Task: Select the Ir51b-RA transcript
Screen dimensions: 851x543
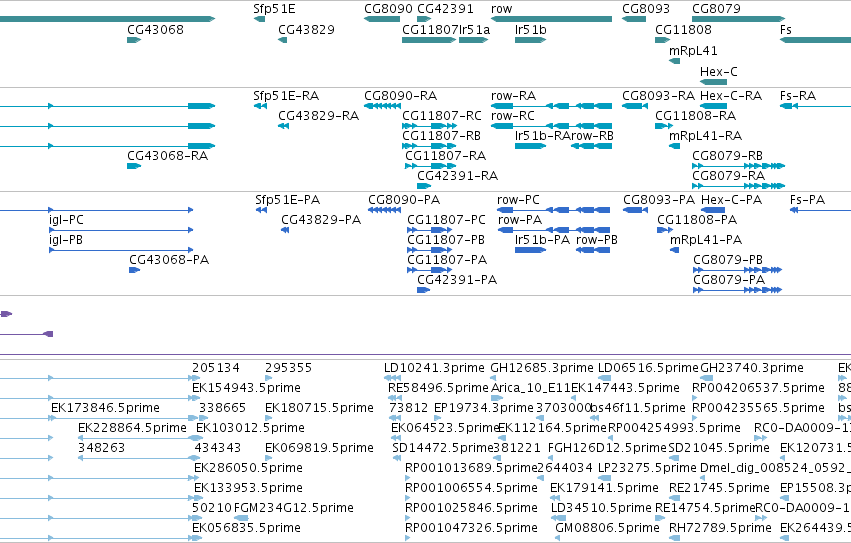Action: 530,146
